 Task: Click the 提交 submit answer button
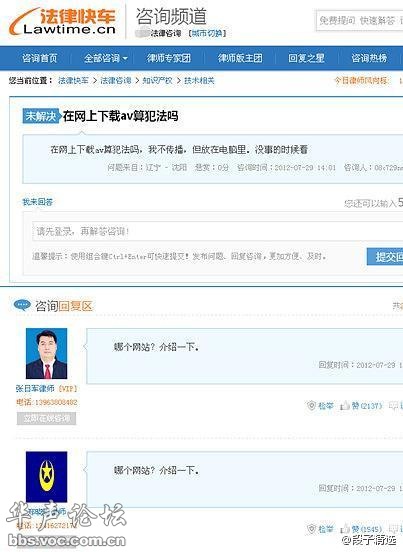[385, 257]
